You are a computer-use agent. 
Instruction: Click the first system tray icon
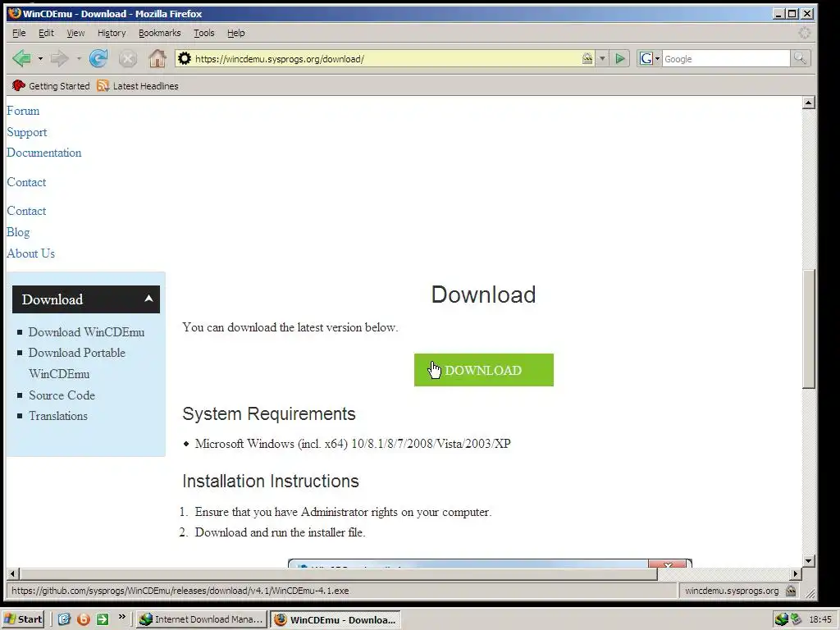(x=782, y=619)
